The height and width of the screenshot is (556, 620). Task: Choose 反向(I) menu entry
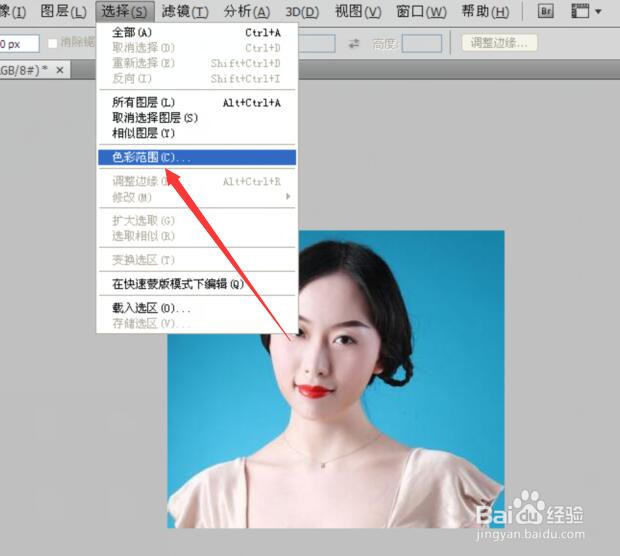pyautogui.click(x=197, y=79)
